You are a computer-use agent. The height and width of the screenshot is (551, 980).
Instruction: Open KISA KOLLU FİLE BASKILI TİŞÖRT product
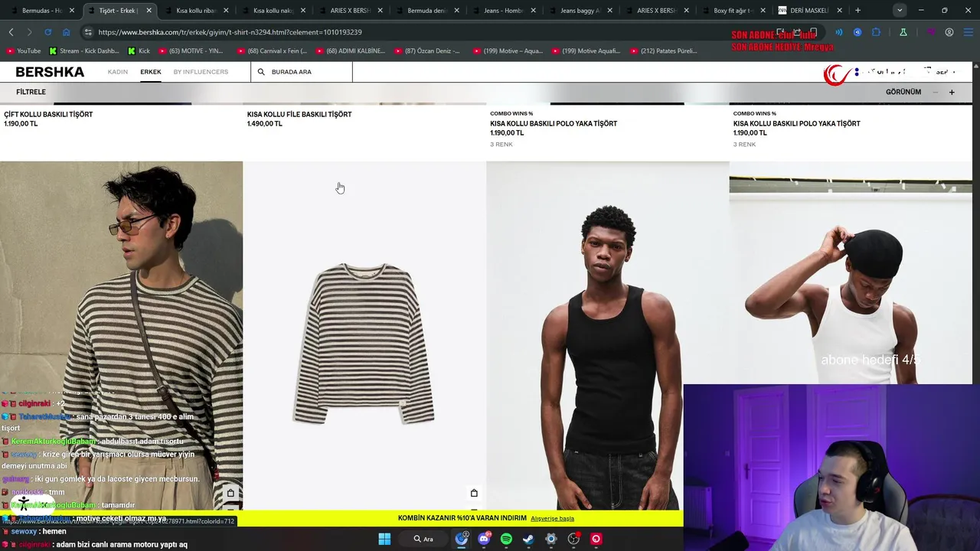tap(299, 115)
